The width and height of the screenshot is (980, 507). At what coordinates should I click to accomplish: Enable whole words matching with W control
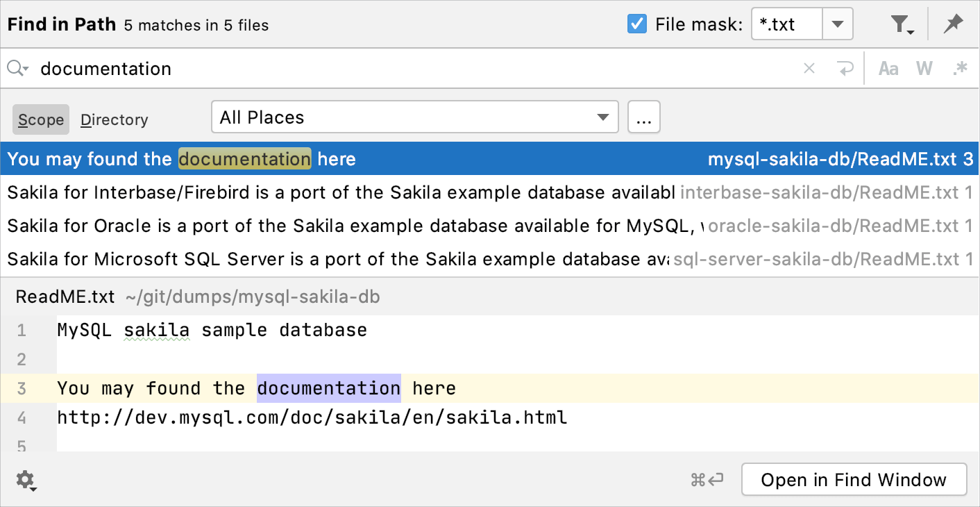924,68
